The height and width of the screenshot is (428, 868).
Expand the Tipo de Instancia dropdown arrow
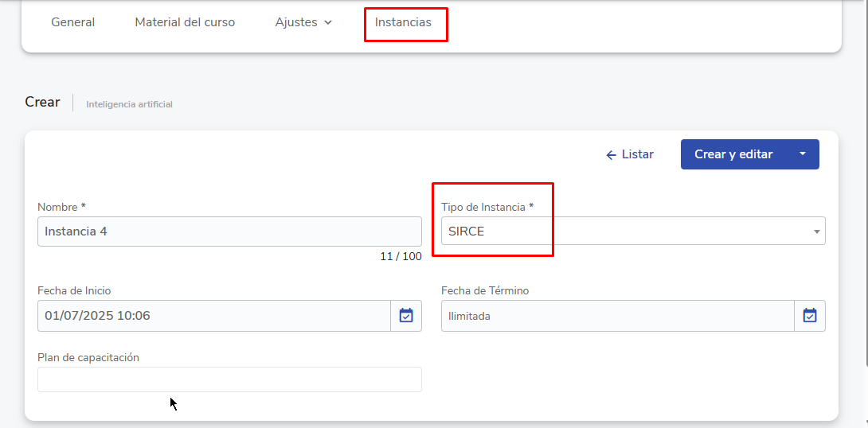(816, 232)
